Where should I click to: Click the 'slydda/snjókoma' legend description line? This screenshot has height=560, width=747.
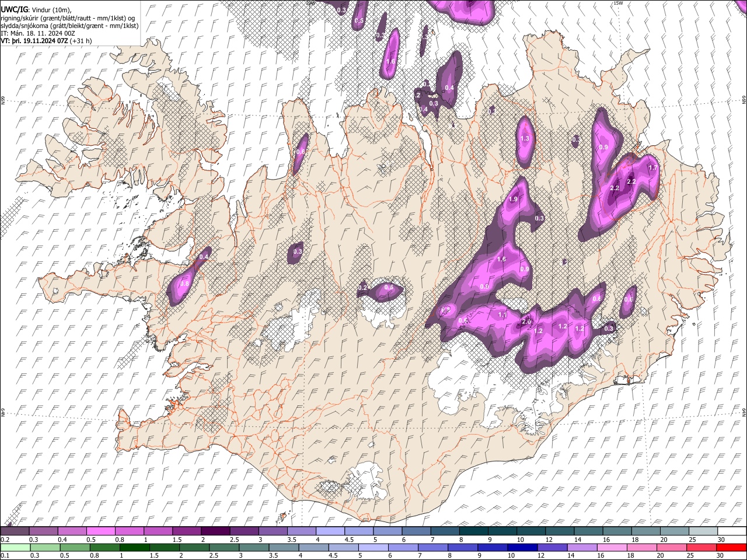[x=69, y=26]
